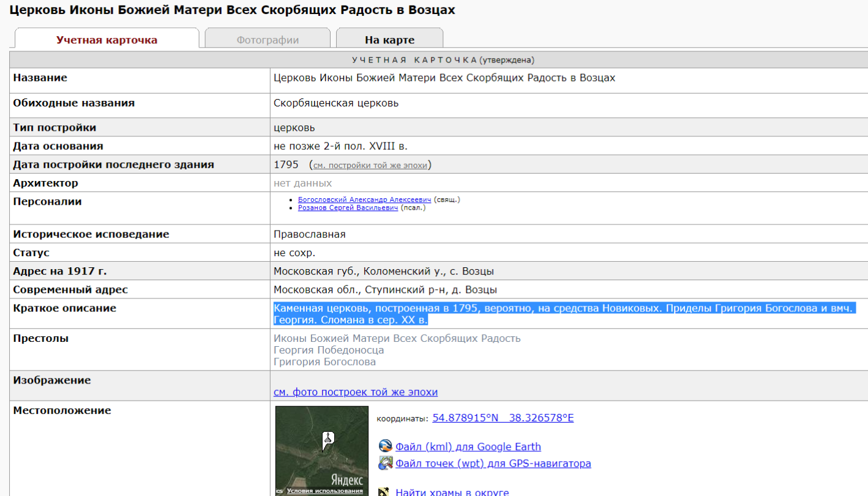
Task: Click Найти храмы в округе link
Action: (x=452, y=492)
